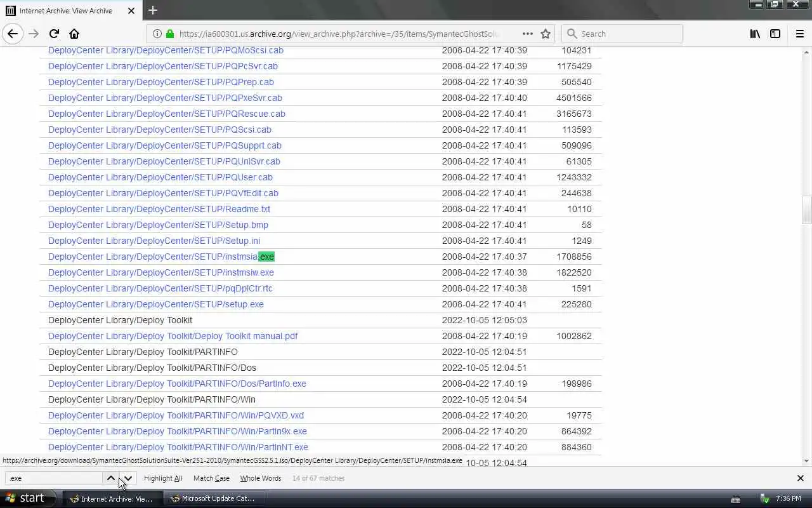
Task: Jump to next find match arrow
Action: 128,478
